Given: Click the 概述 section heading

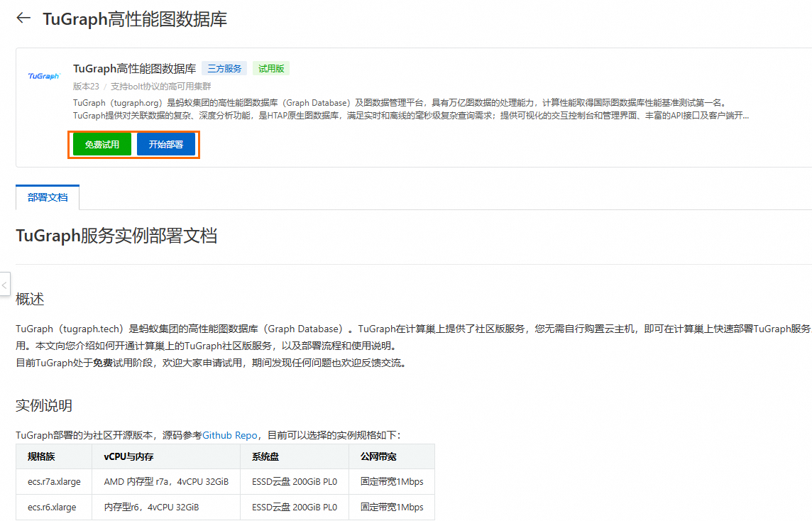Looking at the screenshot, I should [x=30, y=300].
